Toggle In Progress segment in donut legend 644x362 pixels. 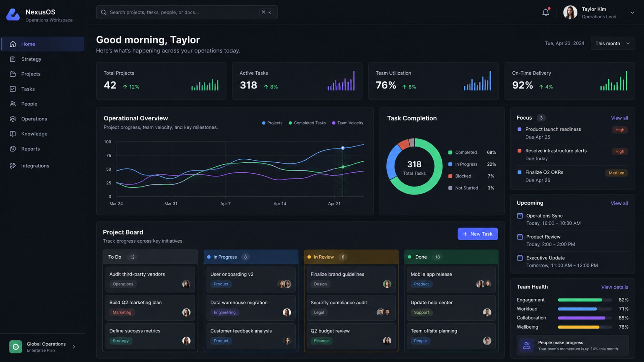click(472, 164)
